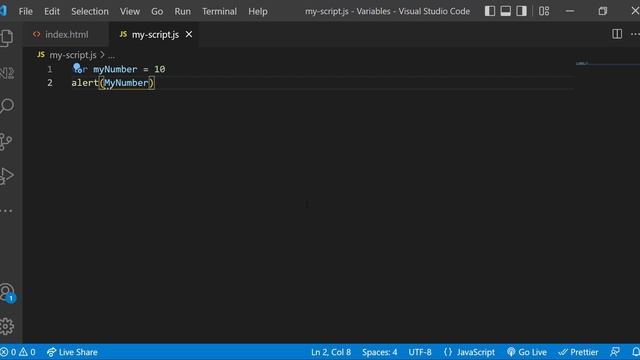Click the alert function name on line 2

pos(85,83)
